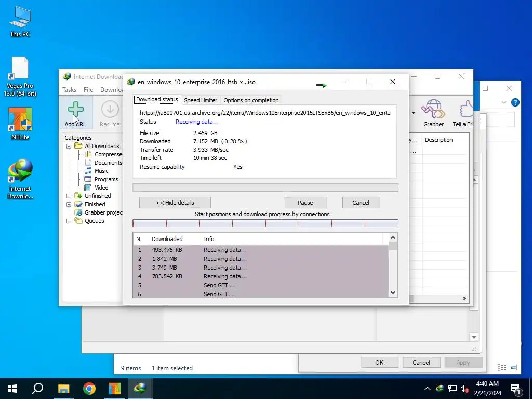The image size is (532, 399).
Task: Select NTLite desktop shortcut
Action: tap(20, 124)
